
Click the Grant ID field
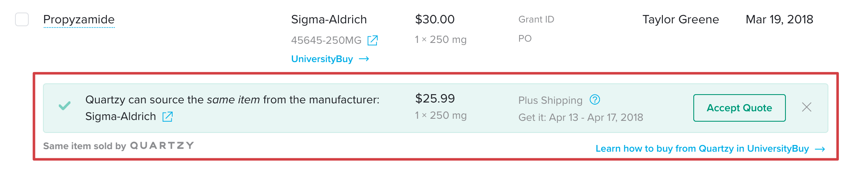click(x=536, y=20)
